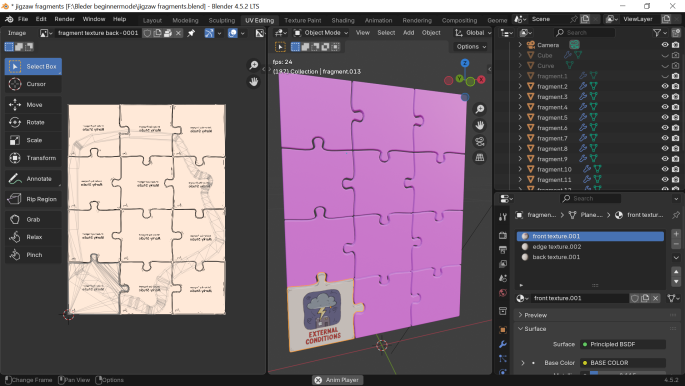This screenshot has width=685, height=386.
Task: Remove material slot with minus button
Action: pyautogui.click(x=676, y=244)
